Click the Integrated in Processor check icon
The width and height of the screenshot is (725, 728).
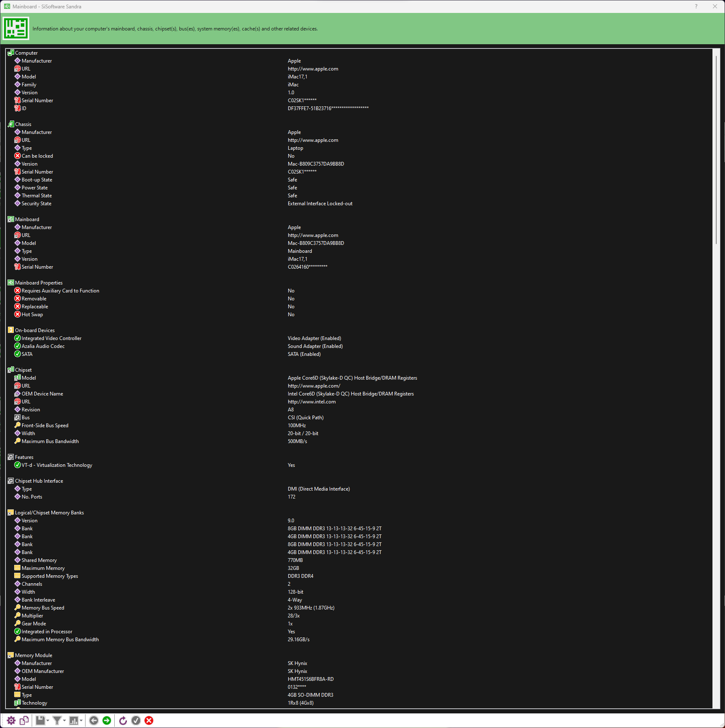pos(18,631)
